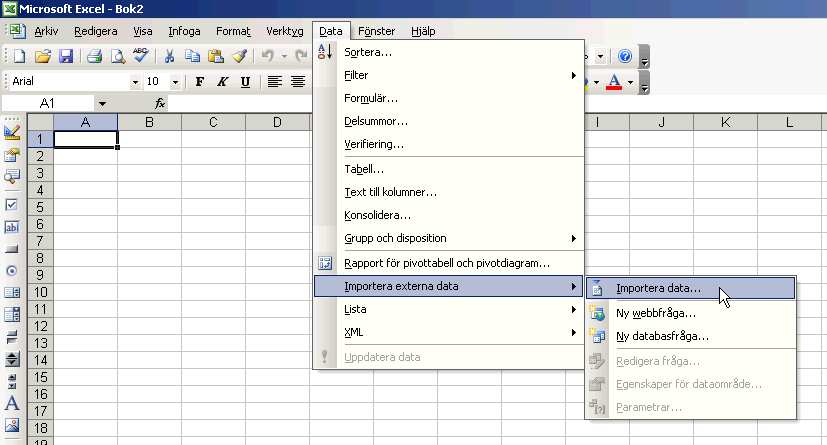Toggle Underline (U) formatting
Screen dimensions: 827x445
click(245, 82)
